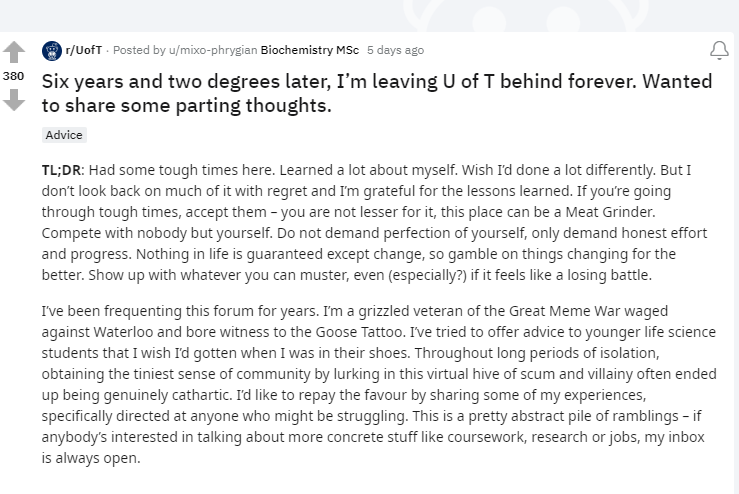Click the 380 vote score
This screenshot has height=494, width=739.
pyautogui.click(x=14, y=75)
